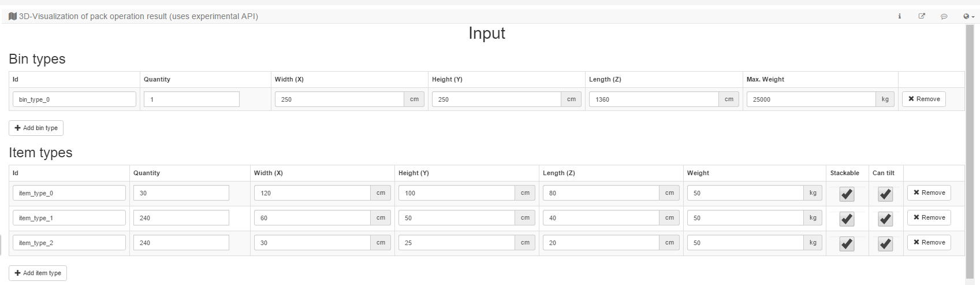Click the info icon in the header

[899, 16]
